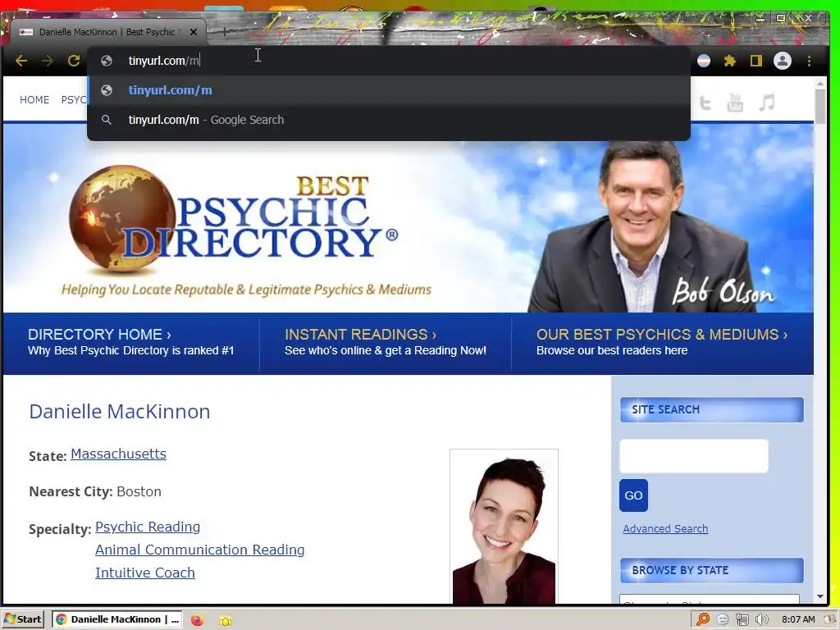Open DIRECTORY HOME navigation section
840x630 pixels.
(130, 342)
